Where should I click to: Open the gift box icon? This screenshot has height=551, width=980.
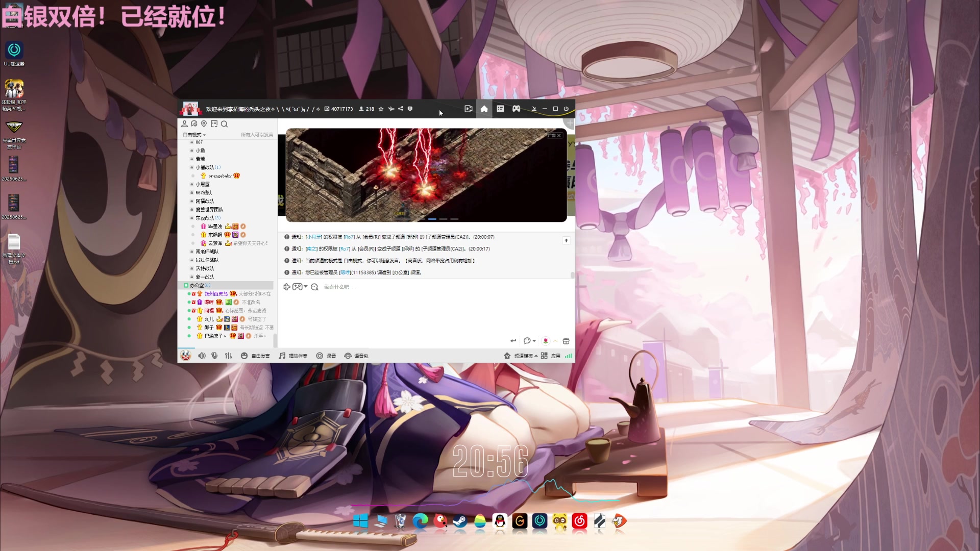(x=566, y=341)
